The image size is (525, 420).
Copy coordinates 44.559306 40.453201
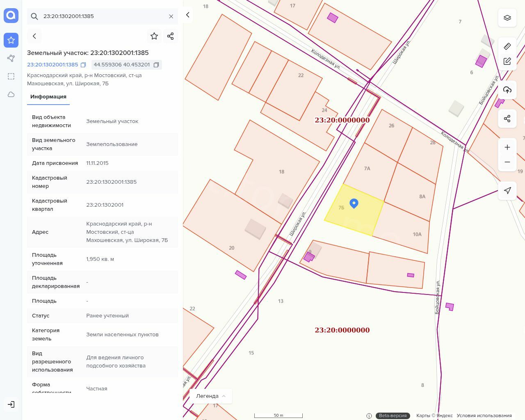(x=156, y=65)
